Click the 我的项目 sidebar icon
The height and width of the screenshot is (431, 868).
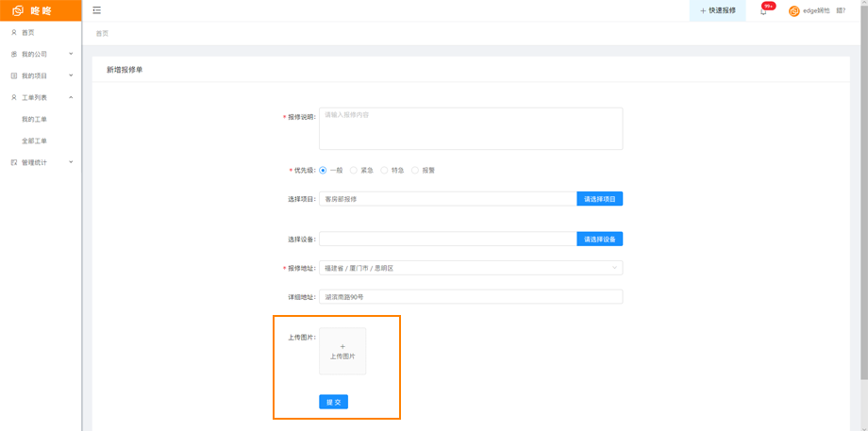[x=13, y=75]
